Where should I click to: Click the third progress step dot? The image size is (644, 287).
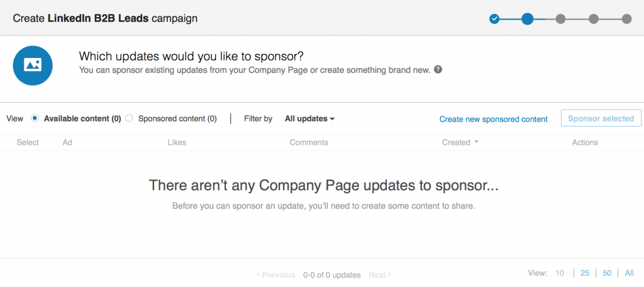pyautogui.click(x=560, y=19)
